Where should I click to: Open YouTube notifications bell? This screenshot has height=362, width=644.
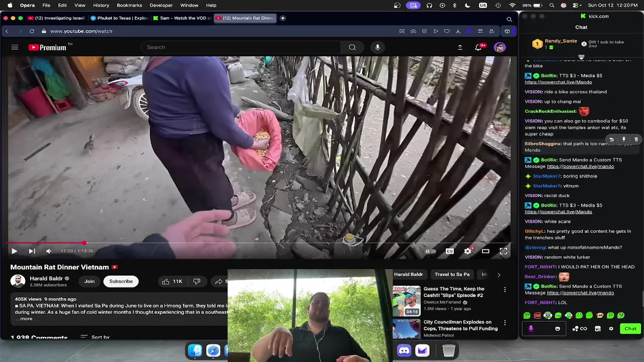coord(478,47)
